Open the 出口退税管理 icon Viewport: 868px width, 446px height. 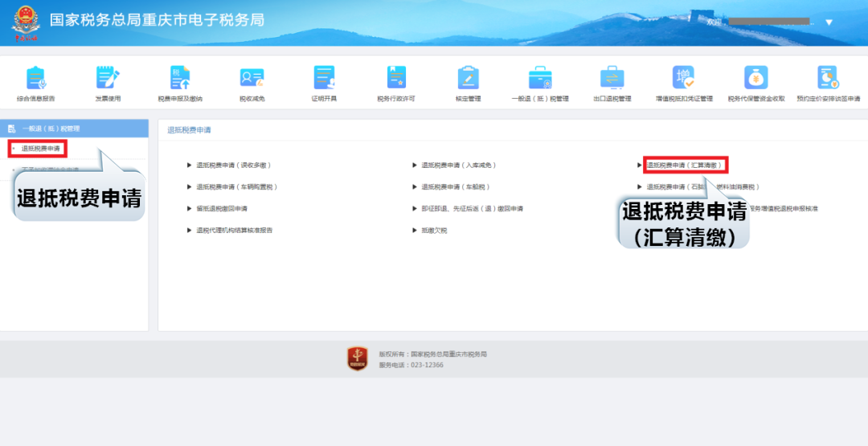click(x=612, y=77)
